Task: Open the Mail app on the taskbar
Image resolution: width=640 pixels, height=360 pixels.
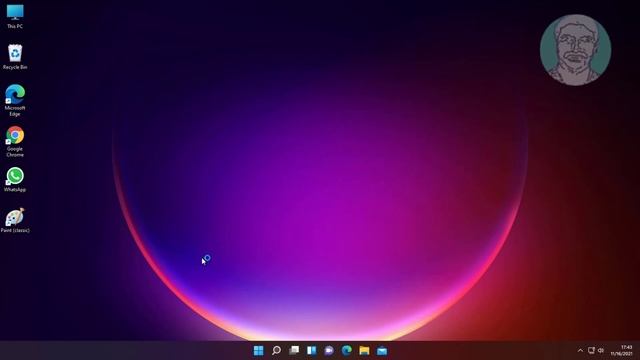Action: [x=382, y=350]
